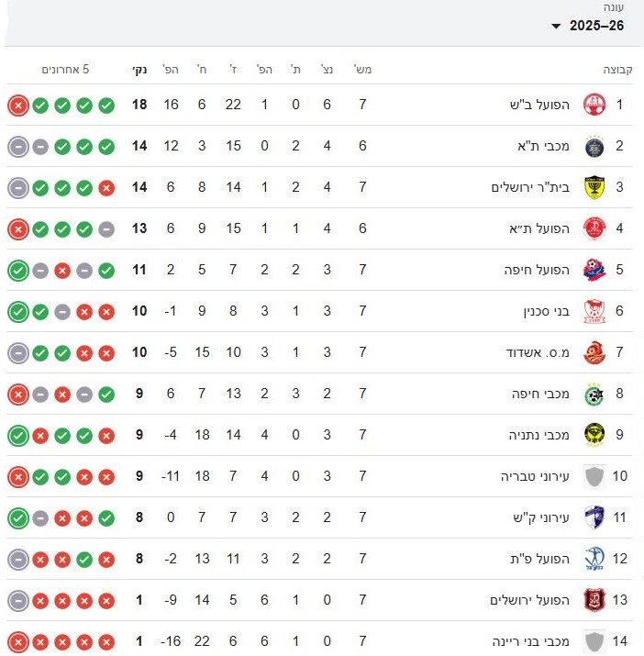
Task: Click the Maccabi Haifa team logo
Action: [x=594, y=394]
